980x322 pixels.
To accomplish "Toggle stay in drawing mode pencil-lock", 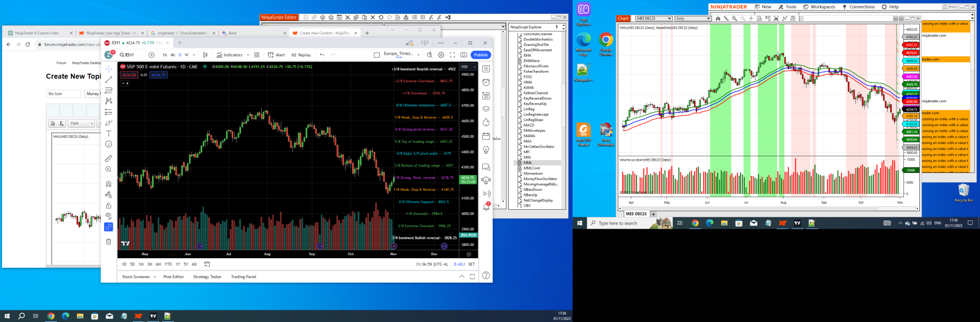I will tap(109, 194).
